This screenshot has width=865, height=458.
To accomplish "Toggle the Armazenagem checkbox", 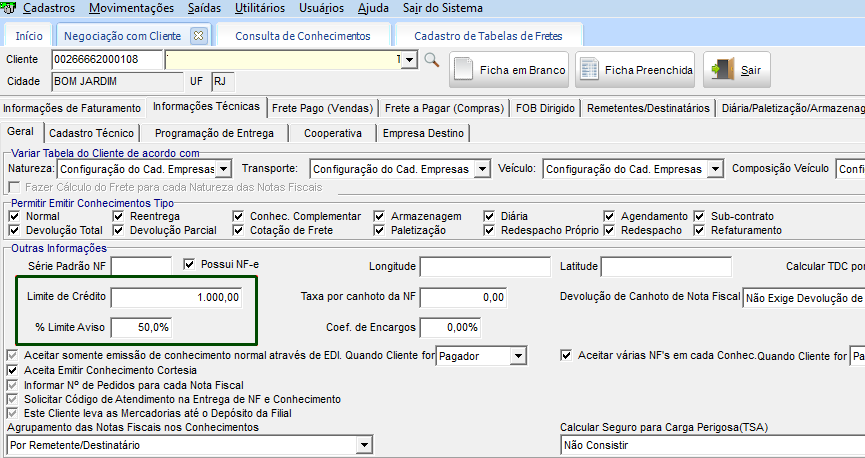I will pos(379,216).
